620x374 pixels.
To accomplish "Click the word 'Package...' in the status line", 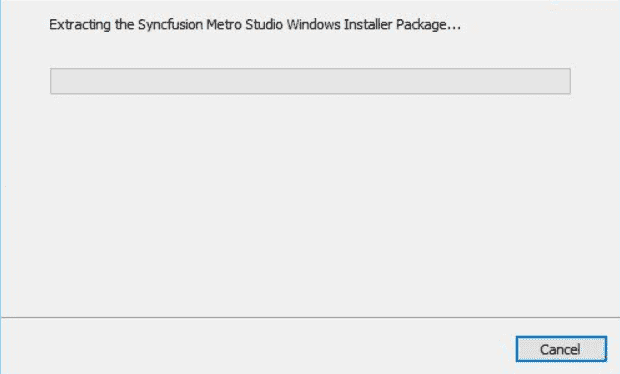I will point(428,25).
